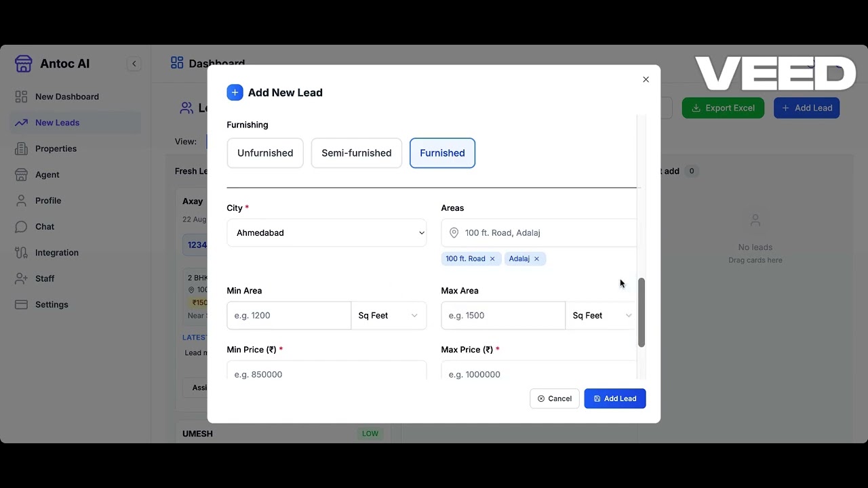
Task: Click Cancel button in dialog
Action: (x=554, y=399)
